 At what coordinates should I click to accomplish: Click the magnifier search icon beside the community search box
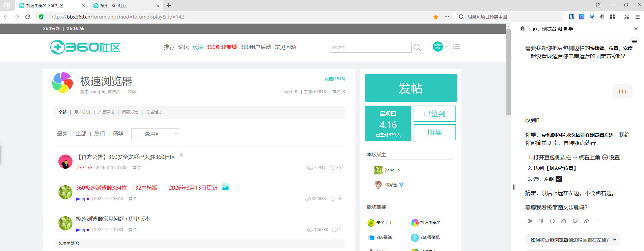(417, 47)
